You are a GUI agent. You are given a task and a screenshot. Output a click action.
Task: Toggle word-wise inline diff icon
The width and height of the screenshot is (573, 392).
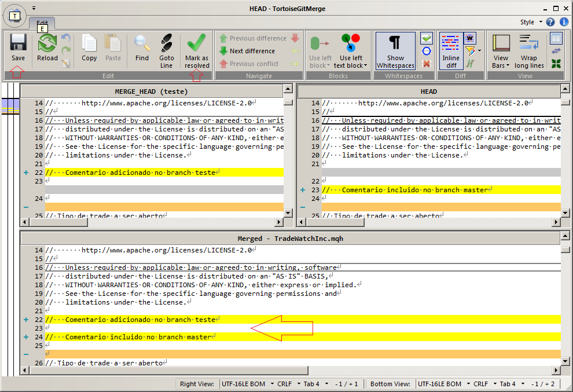click(469, 38)
